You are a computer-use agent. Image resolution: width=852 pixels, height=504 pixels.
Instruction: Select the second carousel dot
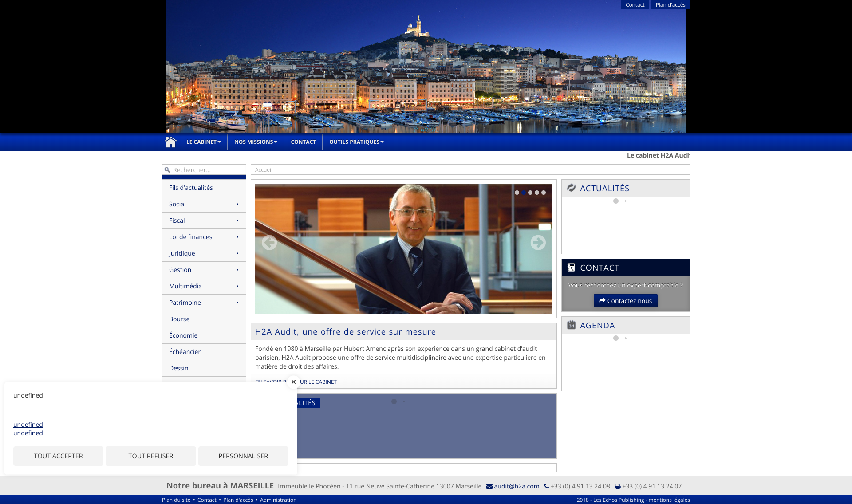click(x=524, y=193)
